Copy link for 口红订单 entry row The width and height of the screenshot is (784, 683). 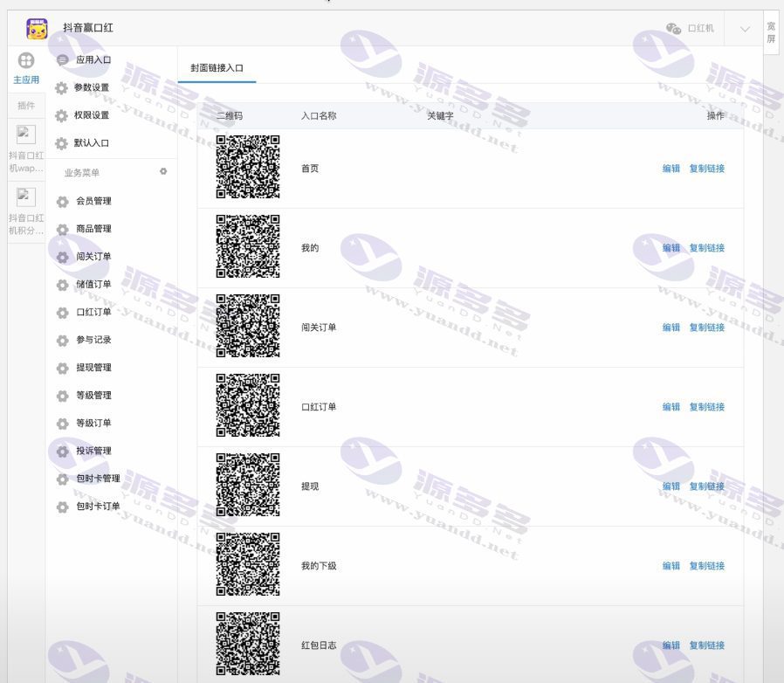tap(707, 407)
